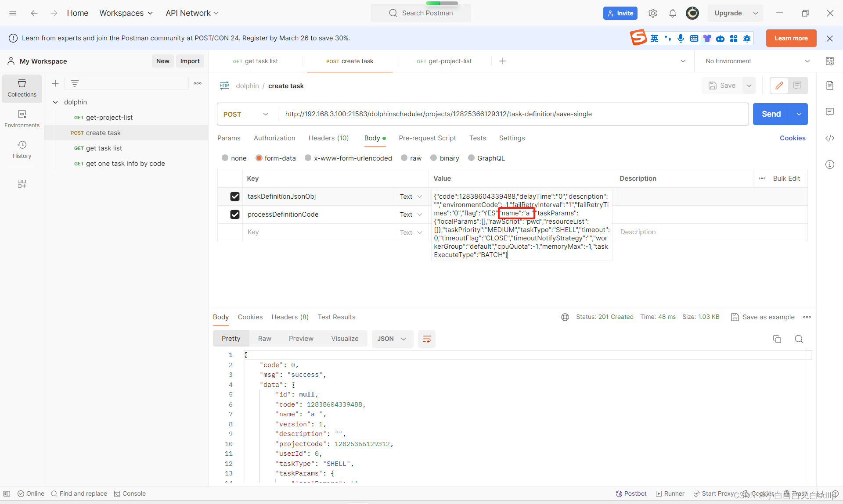This screenshot has width=843, height=504.
Task: Open the comments icon in the right sidebar
Action: click(x=830, y=112)
